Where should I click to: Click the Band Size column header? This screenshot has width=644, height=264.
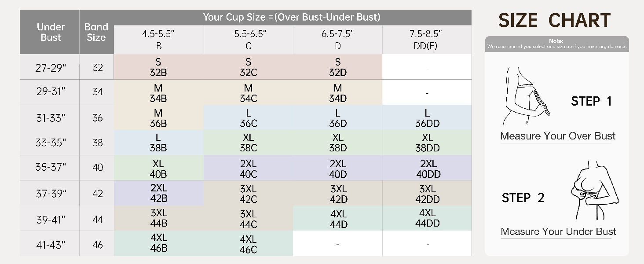pos(96,32)
